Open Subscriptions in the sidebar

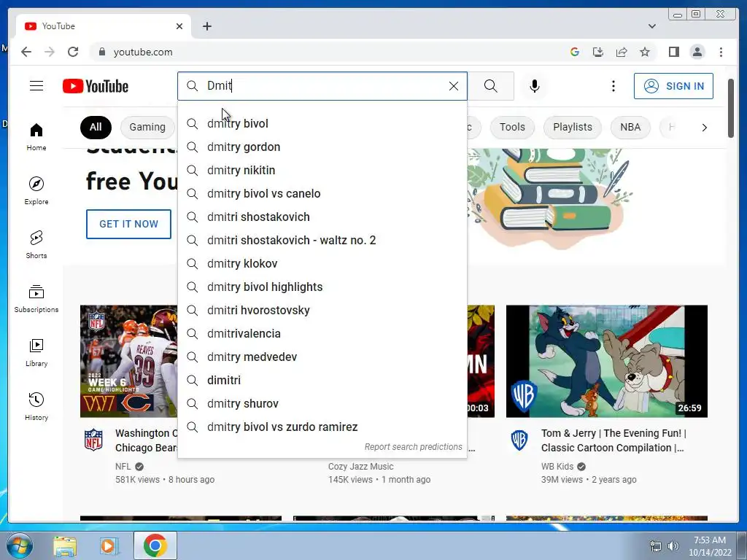point(36,298)
